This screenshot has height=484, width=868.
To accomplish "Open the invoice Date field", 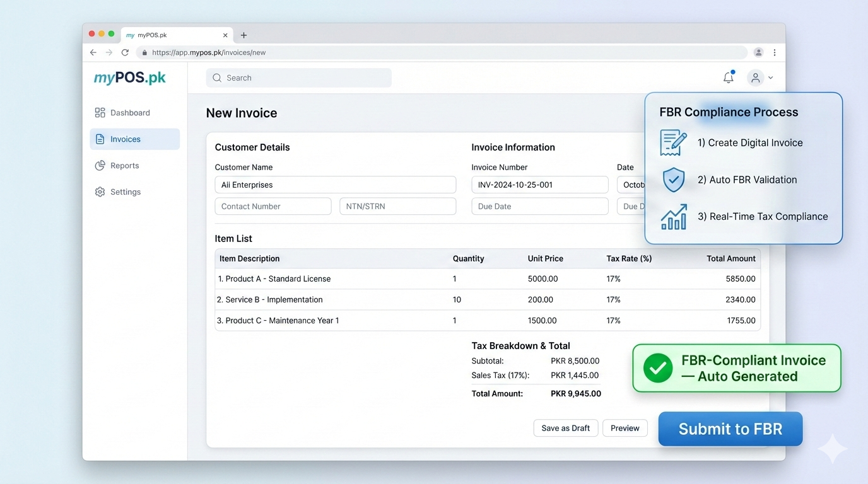I will (x=631, y=185).
